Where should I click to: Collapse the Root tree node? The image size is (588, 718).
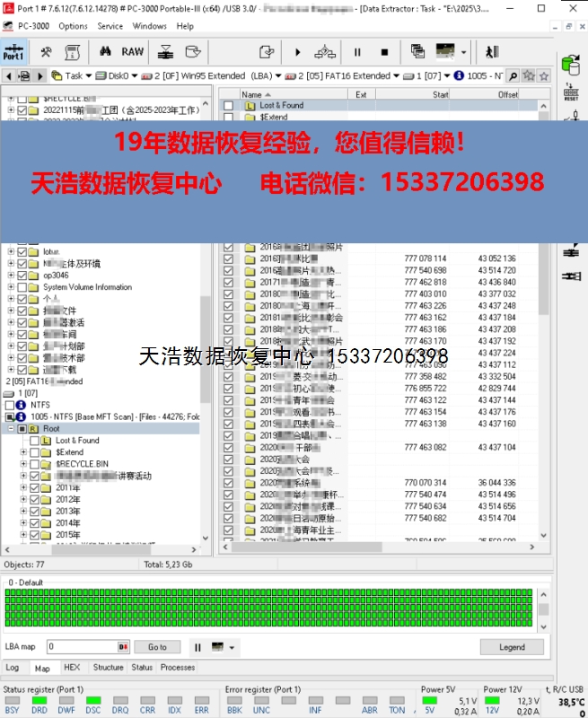pyautogui.click(x=11, y=429)
